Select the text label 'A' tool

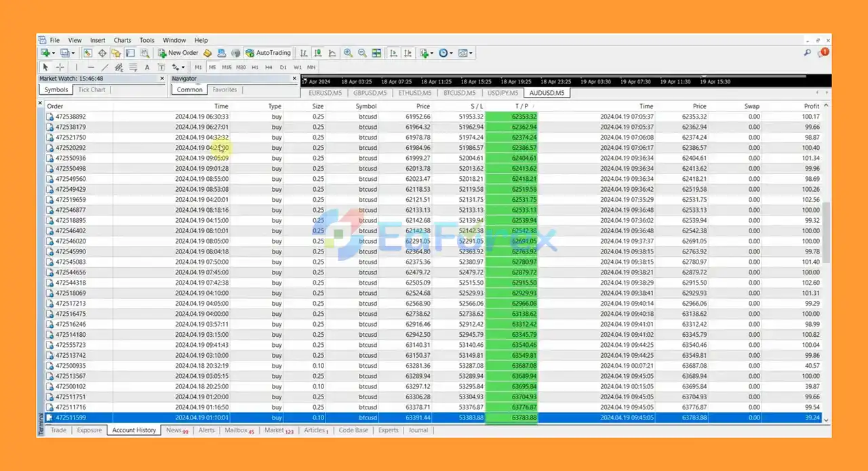tap(147, 67)
